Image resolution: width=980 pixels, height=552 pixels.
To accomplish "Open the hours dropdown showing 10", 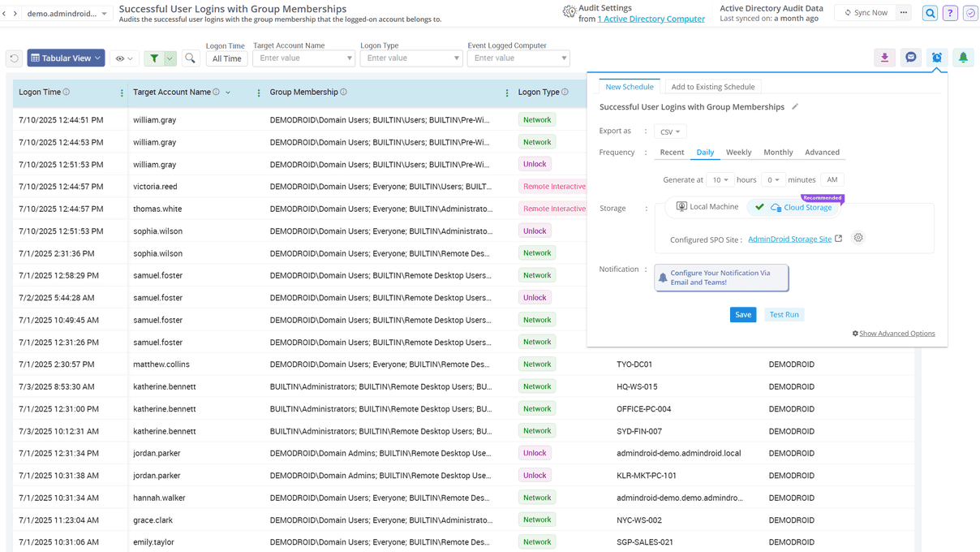I will pyautogui.click(x=720, y=180).
